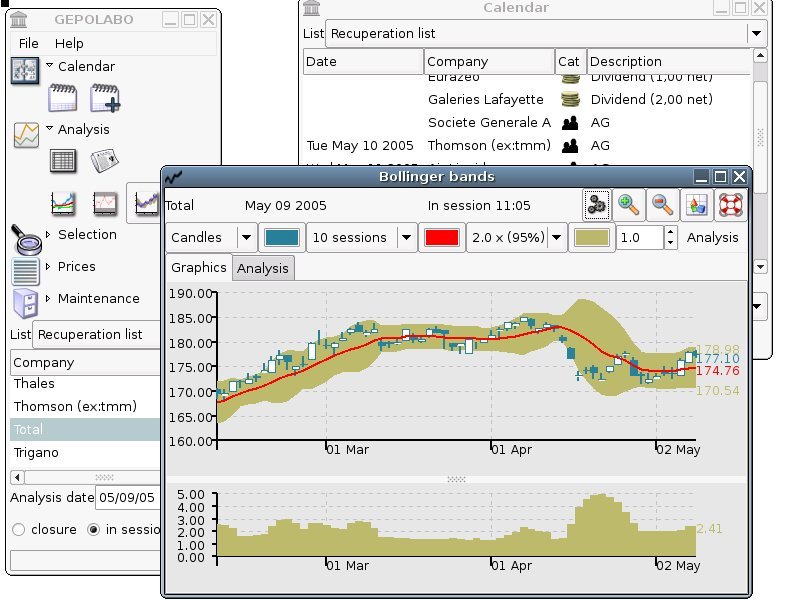Select the Total row in company list
Image resolution: width=800 pixels, height=600 pixels.
85,430
